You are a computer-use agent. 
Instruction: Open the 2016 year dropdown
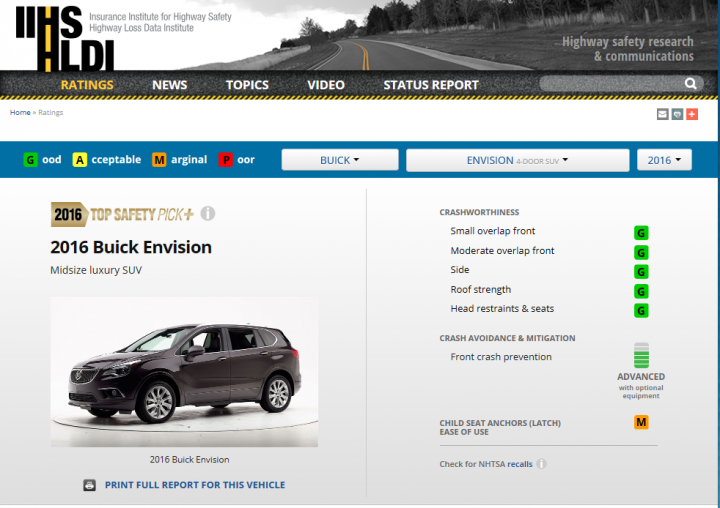pyautogui.click(x=664, y=160)
